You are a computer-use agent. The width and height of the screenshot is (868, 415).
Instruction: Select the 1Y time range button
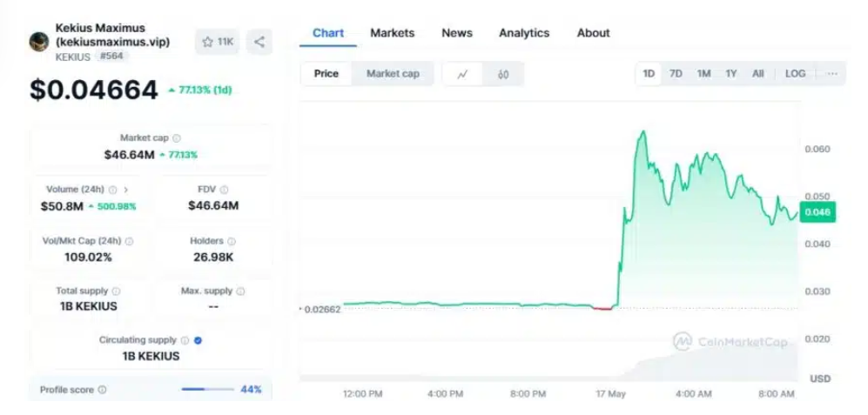coord(731,74)
